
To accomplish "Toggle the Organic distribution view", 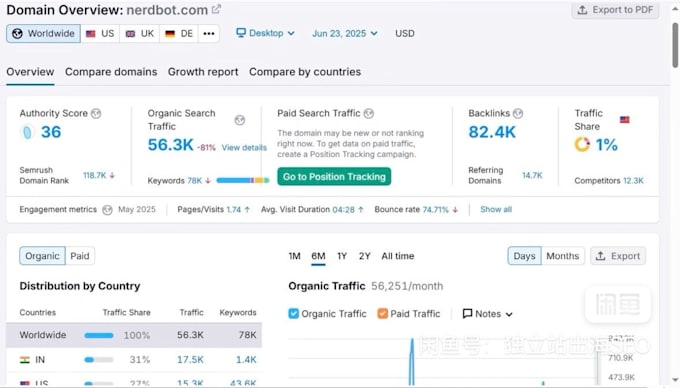I will pyautogui.click(x=42, y=256).
